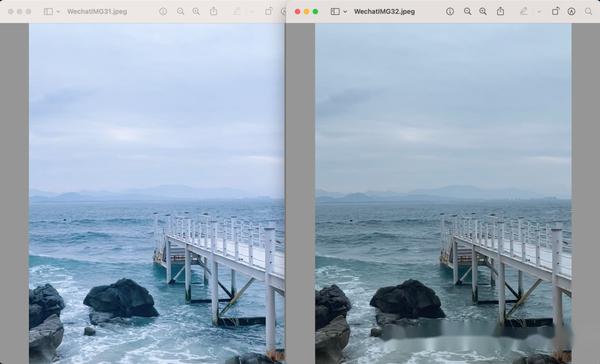Click the WechatIMG32.jpeg window title
600x364 pixels.
pyautogui.click(x=384, y=11)
